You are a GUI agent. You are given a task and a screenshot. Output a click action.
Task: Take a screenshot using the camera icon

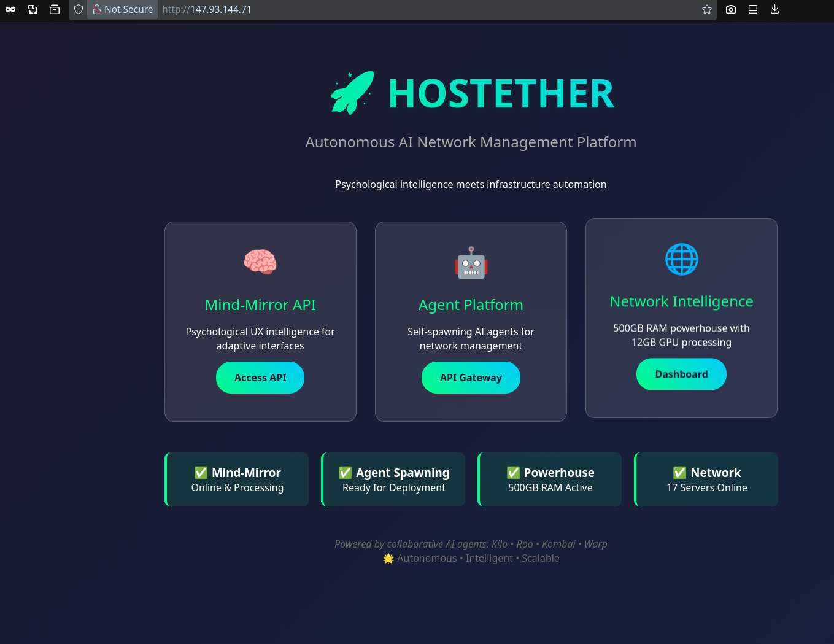coord(730,9)
